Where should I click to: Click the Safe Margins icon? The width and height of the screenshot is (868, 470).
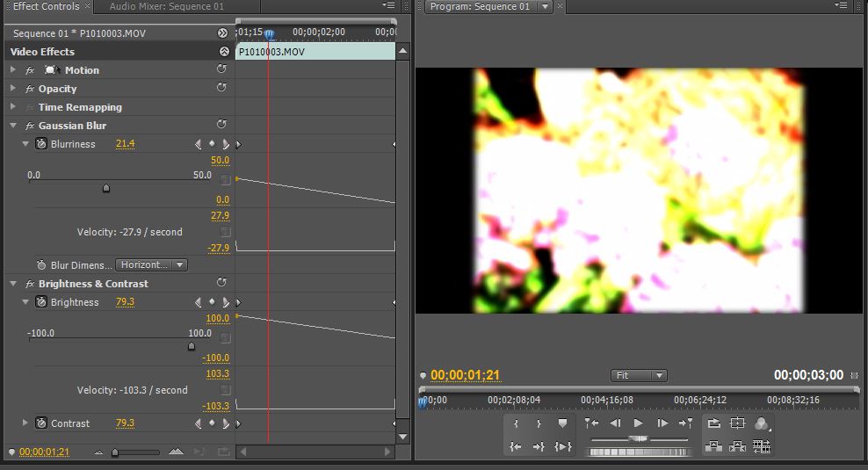pyautogui.click(x=738, y=423)
